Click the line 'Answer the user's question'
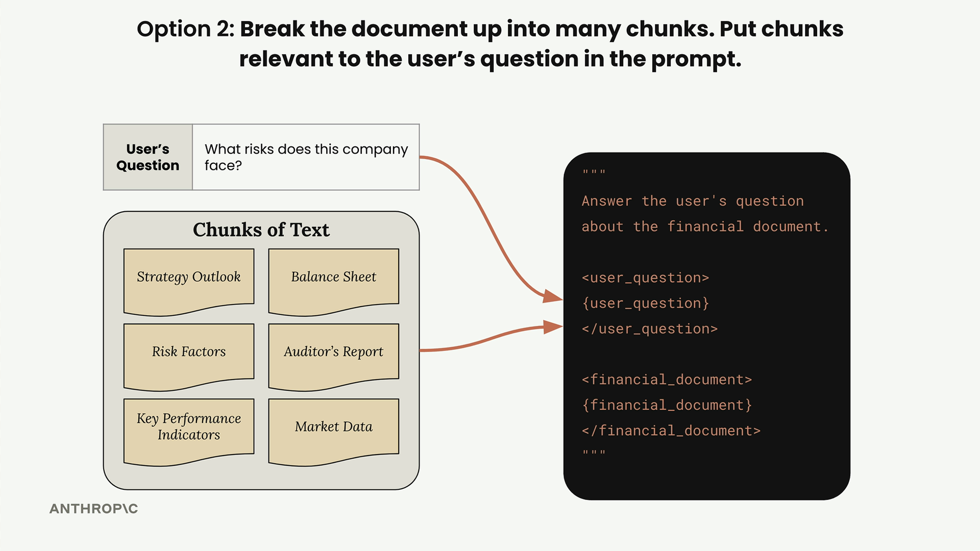This screenshot has width=980, height=551. pos(693,201)
